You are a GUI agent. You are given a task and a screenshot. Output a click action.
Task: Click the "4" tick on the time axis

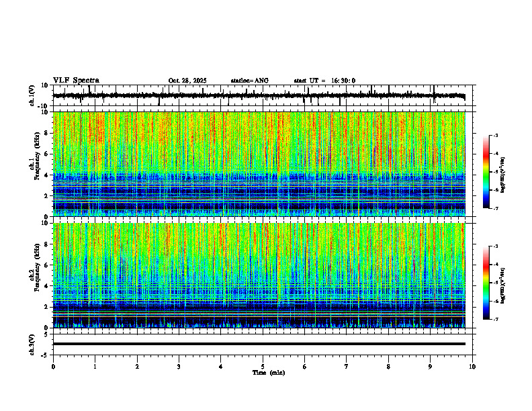[221, 367]
